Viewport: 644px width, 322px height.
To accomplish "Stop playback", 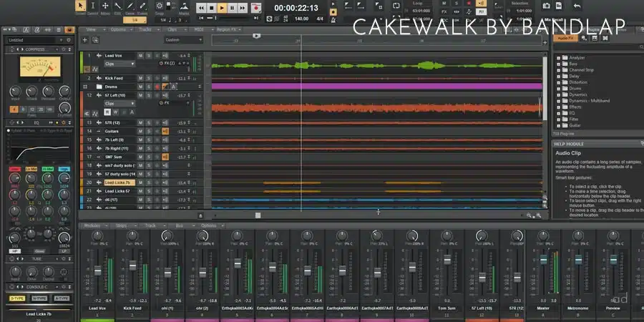I will [x=212, y=7].
